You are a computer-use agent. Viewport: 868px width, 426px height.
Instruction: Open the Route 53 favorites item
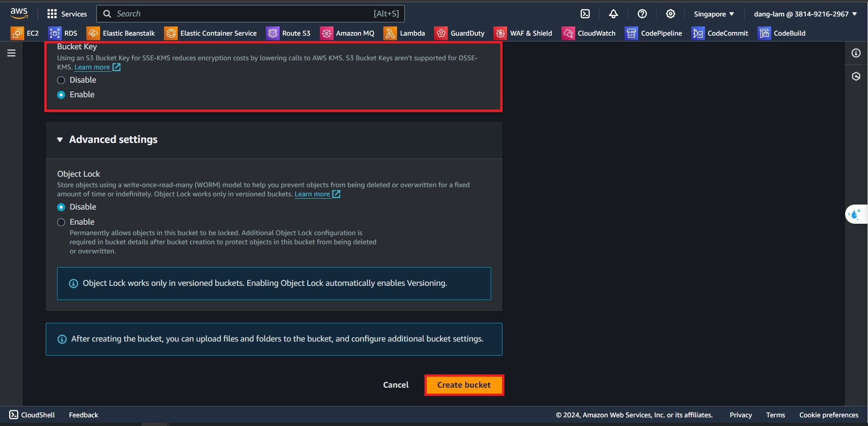click(x=288, y=33)
